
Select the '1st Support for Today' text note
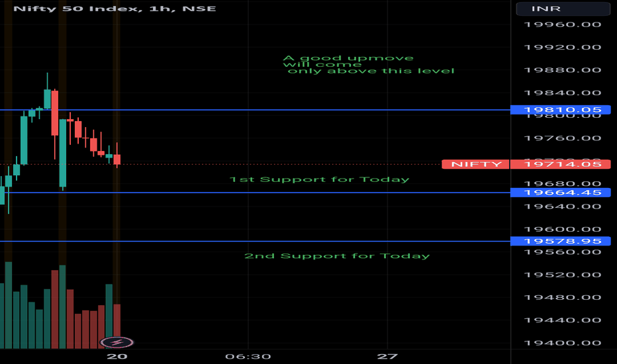point(319,179)
